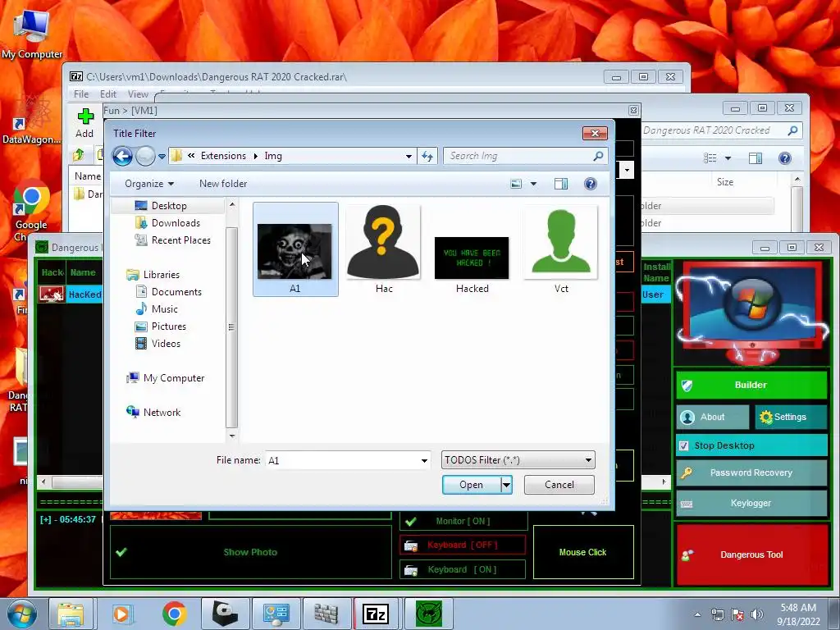Click the help icon in Explorer window behind
This screenshot has height=630, width=840.
click(785, 158)
